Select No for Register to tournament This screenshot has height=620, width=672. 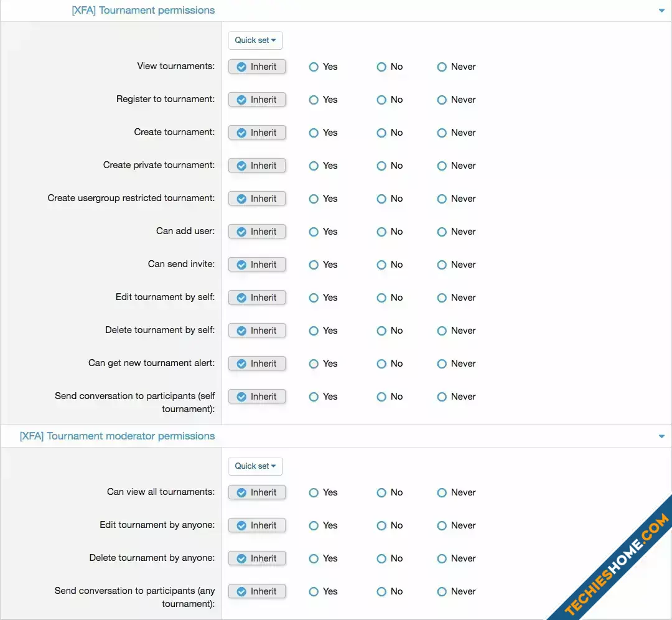pos(390,100)
